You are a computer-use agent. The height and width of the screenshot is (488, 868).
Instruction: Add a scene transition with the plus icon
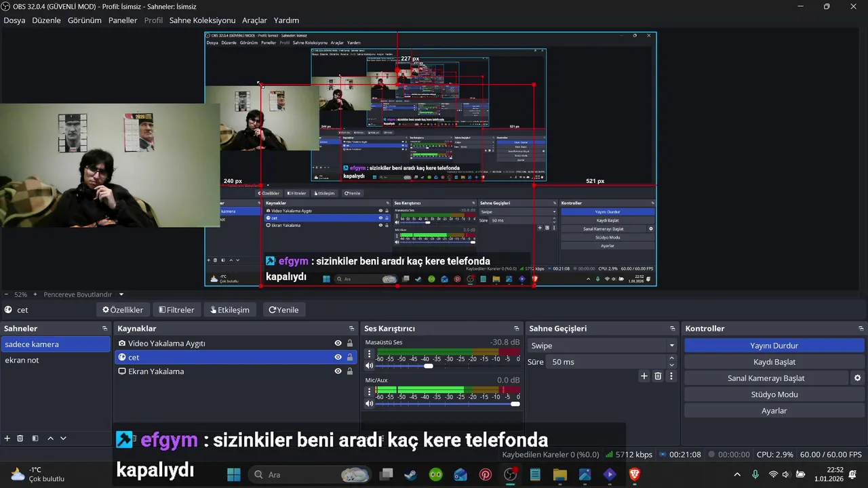click(x=644, y=376)
